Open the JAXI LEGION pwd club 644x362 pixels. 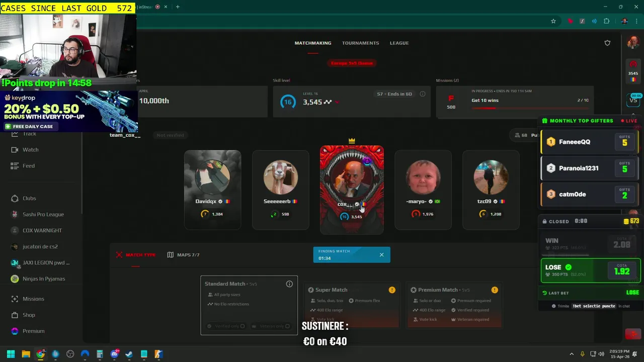(46, 262)
